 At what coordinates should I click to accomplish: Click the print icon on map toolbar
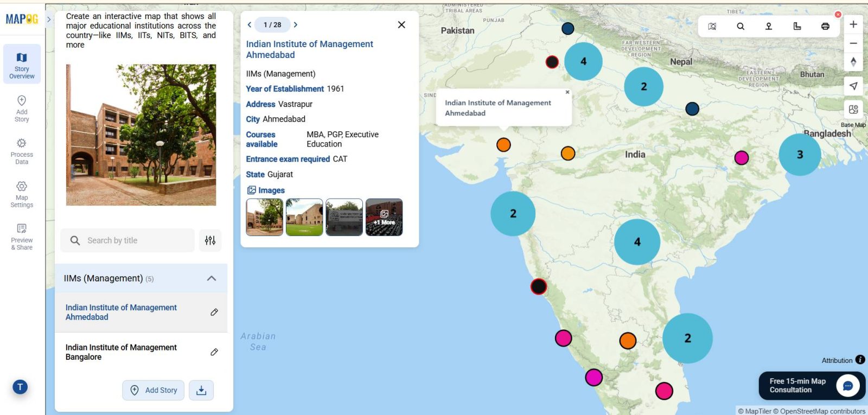pos(825,26)
